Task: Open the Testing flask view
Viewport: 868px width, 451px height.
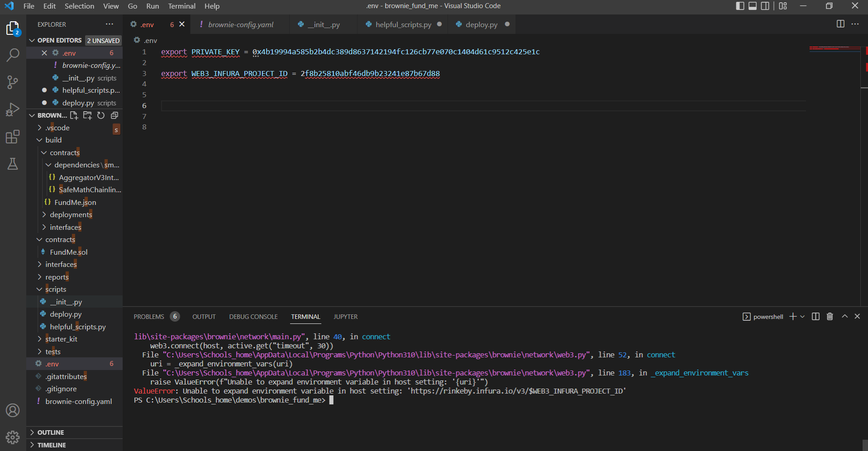Action: pos(13,164)
